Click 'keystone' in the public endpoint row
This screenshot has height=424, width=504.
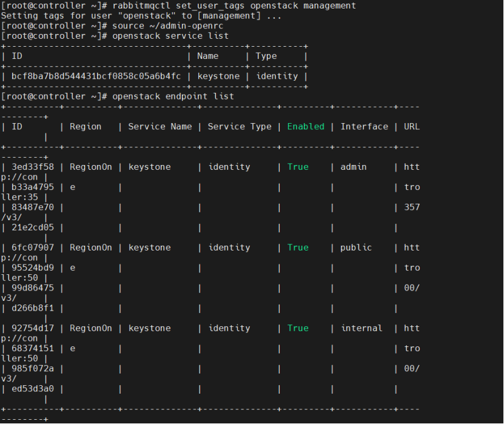149,247
